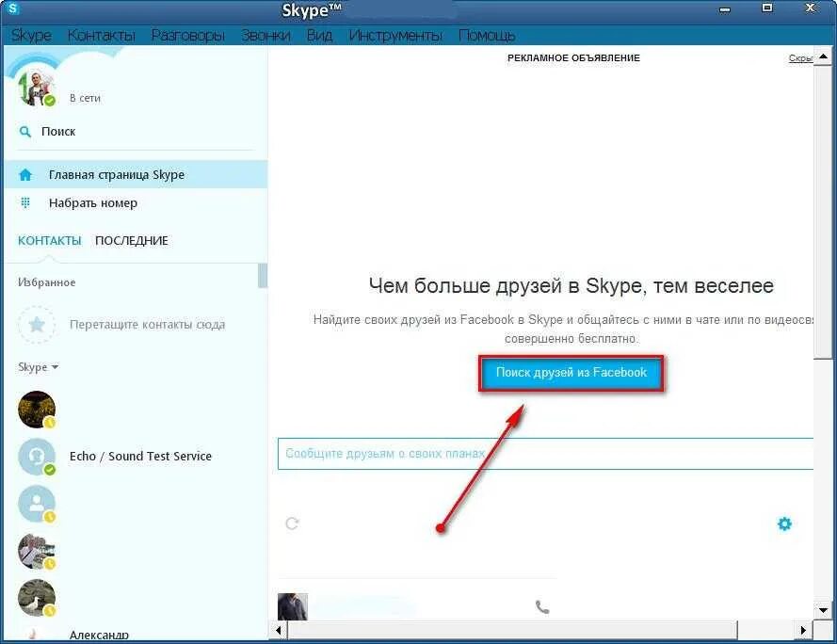Click the 'Чем больше друзей в Skype' heading

pyautogui.click(x=571, y=285)
